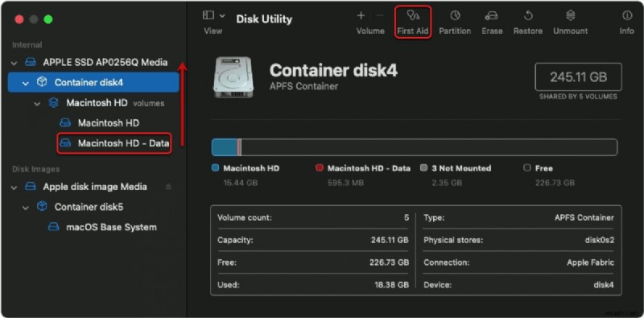This screenshot has height=318, width=644.
Task: Click the Container disk4 cube icon
Action: [42, 82]
